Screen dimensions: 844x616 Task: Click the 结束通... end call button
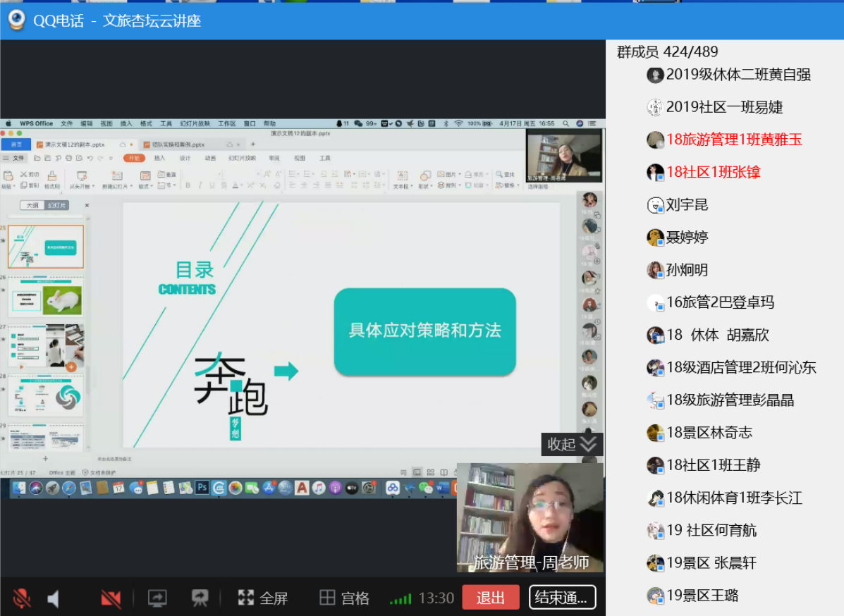pos(562,598)
